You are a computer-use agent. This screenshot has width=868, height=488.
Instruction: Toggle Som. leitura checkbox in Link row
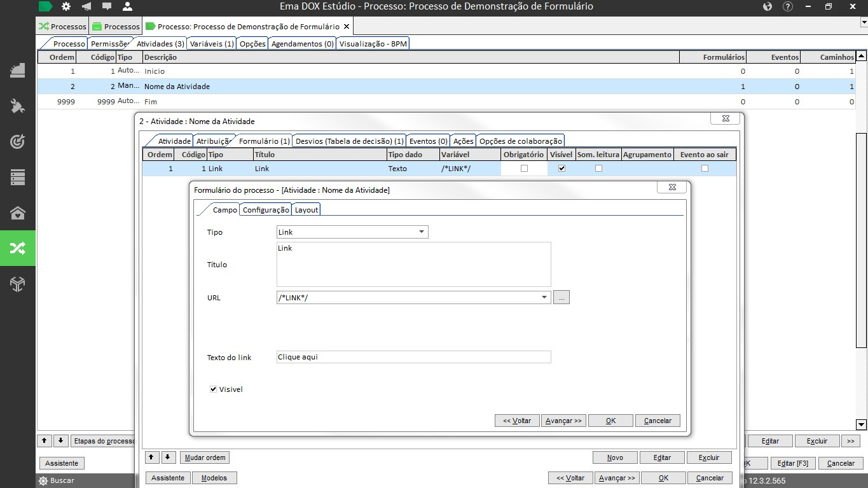pyautogui.click(x=598, y=169)
